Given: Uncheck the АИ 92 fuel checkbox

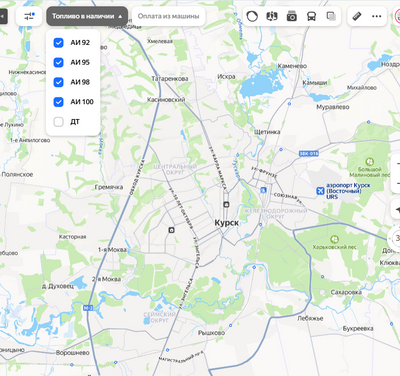Looking at the screenshot, I should 58,43.
